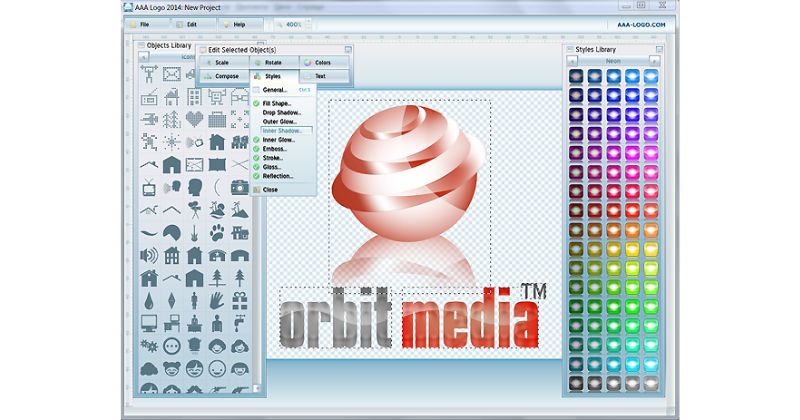Open the Edit menu
This screenshot has height=420, width=800.
192,24
